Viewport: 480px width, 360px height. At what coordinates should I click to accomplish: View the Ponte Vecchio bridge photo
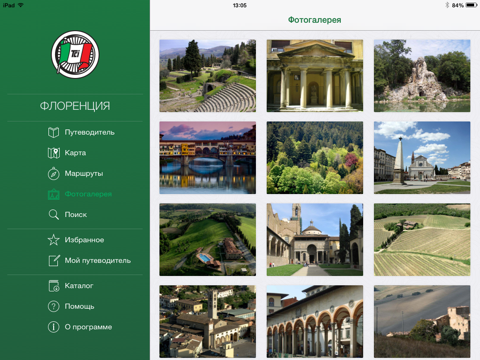point(208,158)
